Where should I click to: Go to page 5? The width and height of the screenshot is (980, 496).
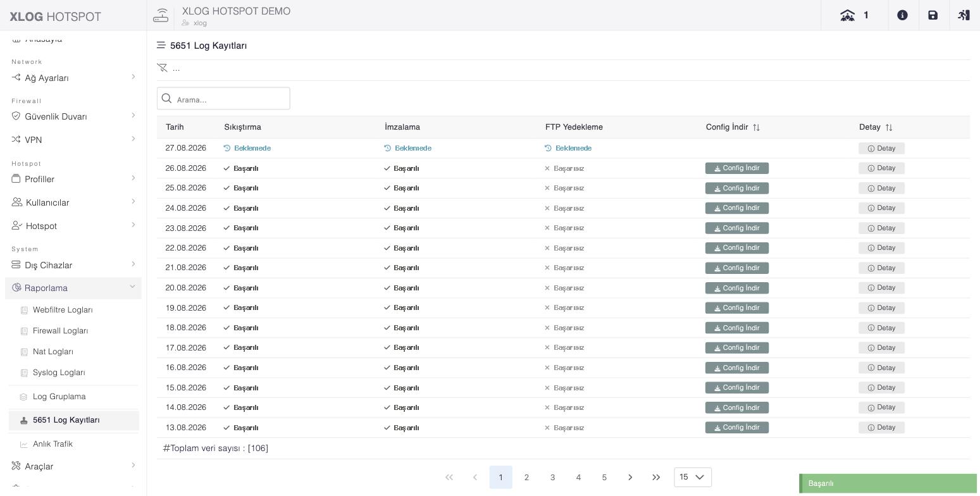pyautogui.click(x=604, y=478)
